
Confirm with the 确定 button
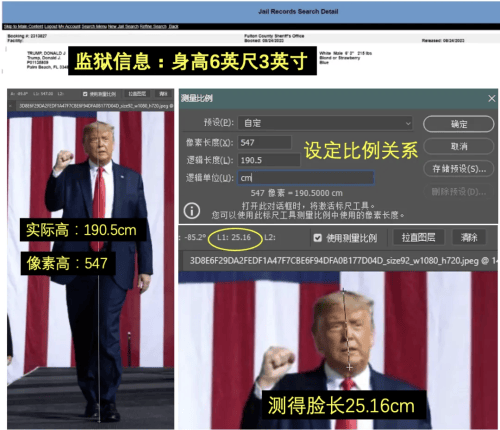coord(459,124)
